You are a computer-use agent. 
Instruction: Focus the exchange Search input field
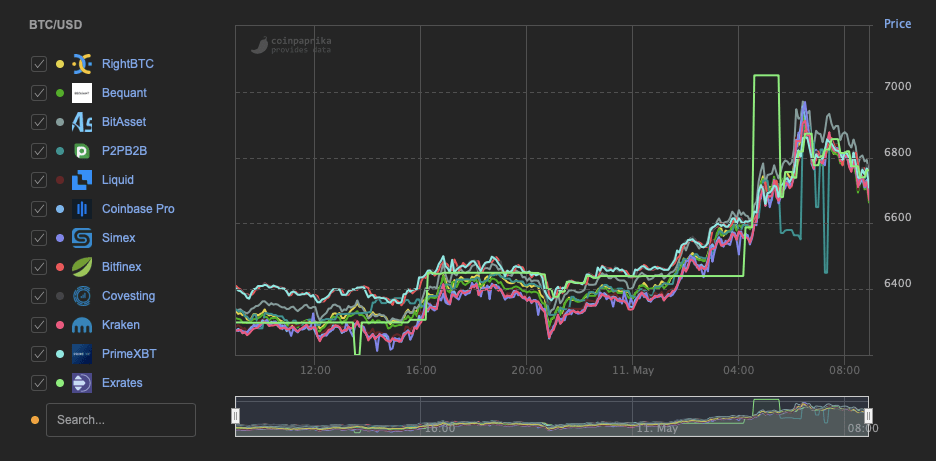point(120,420)
